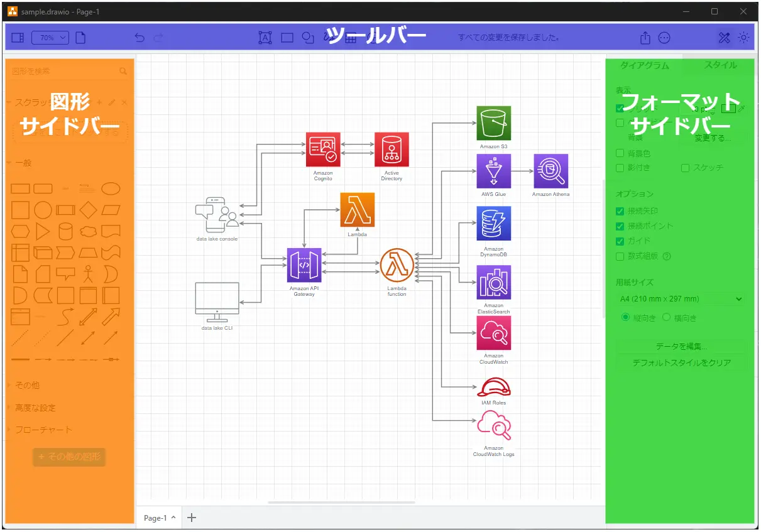The width and height of the screenshot is (761, 532).
Task: Click the Undo icon in the toolbar
Action: [x=140, y=38]
